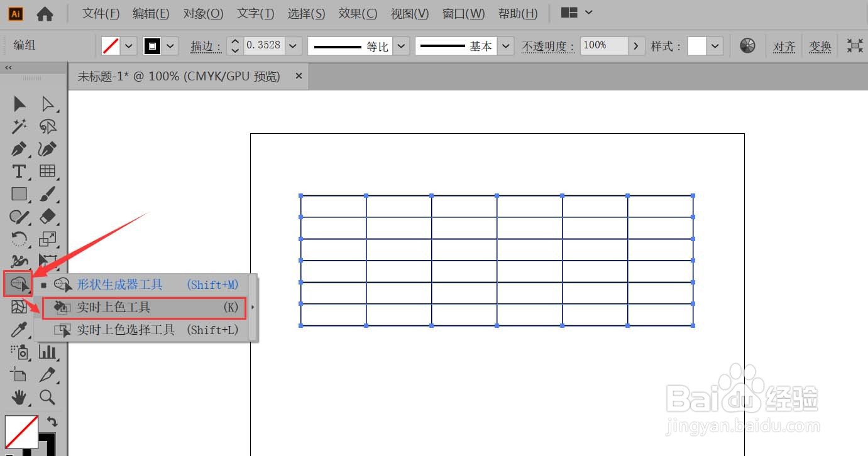Open the 文字(T) menu
Screen dimensions: 868x456
point(256,13)
